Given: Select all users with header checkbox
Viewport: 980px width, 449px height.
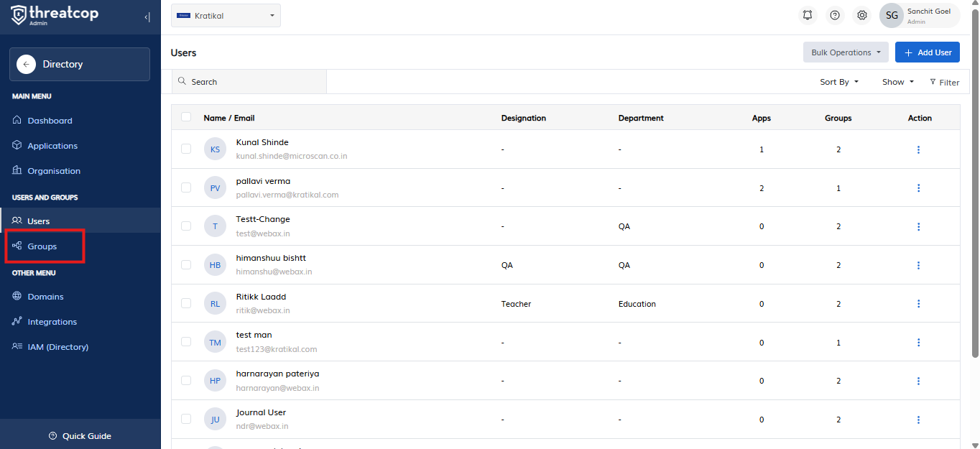Looking at the screenshot, I should pyautogui.click(x=187, y=117).
